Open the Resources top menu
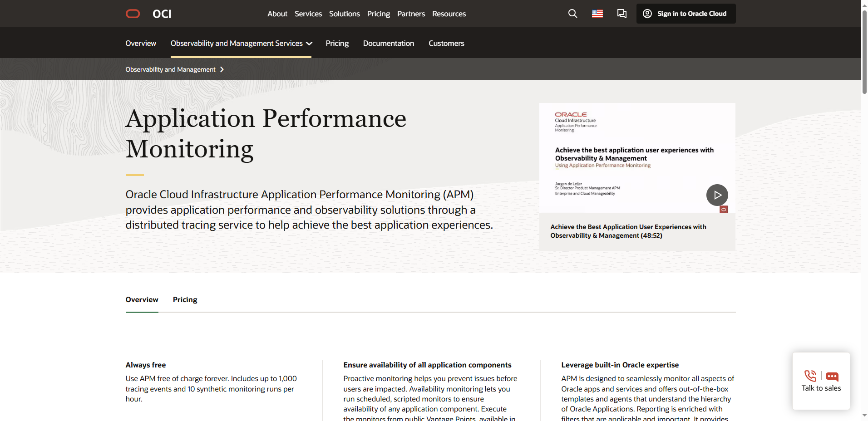The height and width of the screenshot is (421, 868). click(x=449, y=14)
